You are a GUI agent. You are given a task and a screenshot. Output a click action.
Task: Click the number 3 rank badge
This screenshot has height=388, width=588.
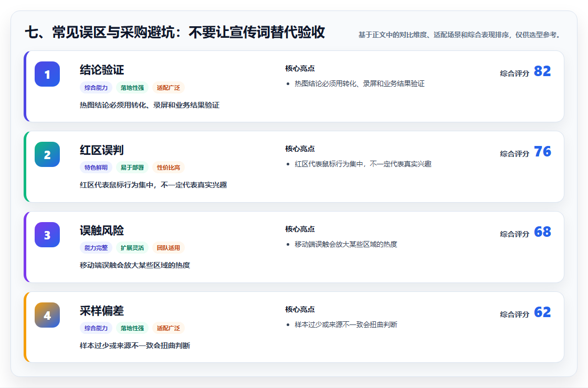[x=47, y=235]
